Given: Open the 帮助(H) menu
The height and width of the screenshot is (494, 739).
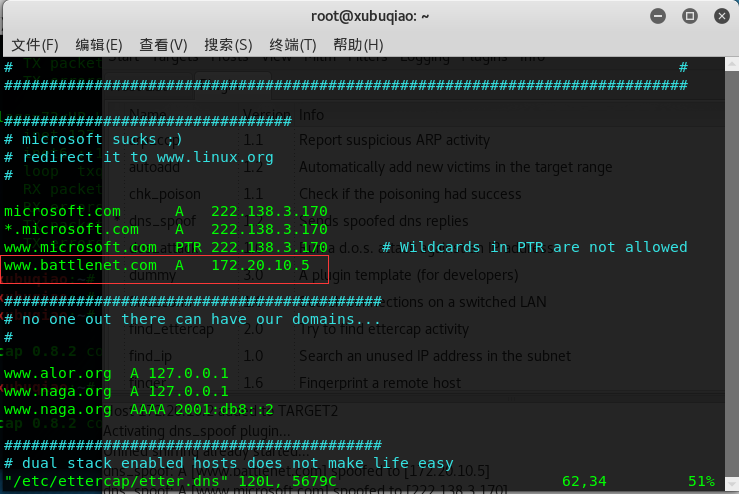Looking at the screenshot, I should click(358, 45).
